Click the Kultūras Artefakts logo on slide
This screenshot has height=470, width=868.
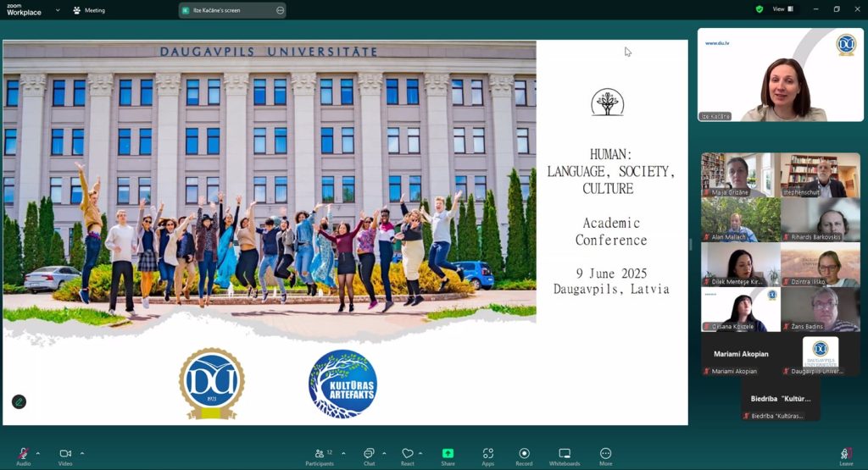pos(342,384)
